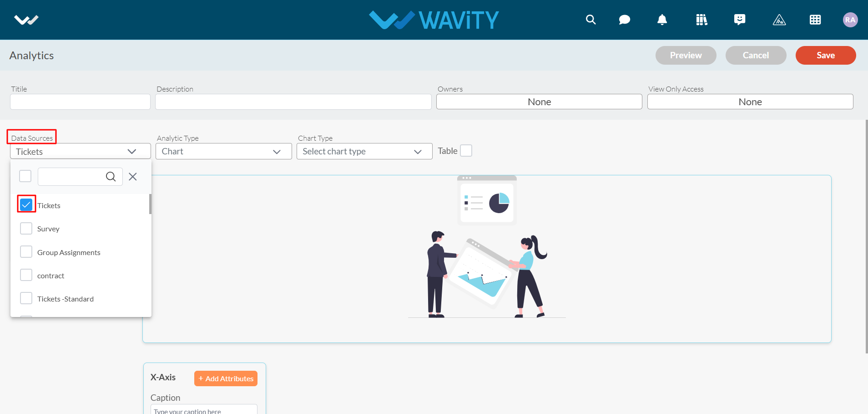868x414 pixels.
Task: Click the Wavity logo at top left
Action: pos(26,20)
